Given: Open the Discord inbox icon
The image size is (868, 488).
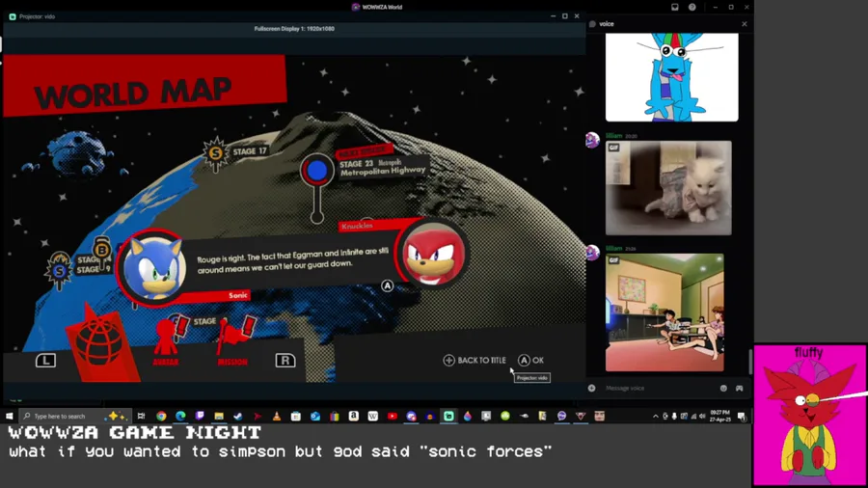Looking at the screenshot, I should point(675,7).
